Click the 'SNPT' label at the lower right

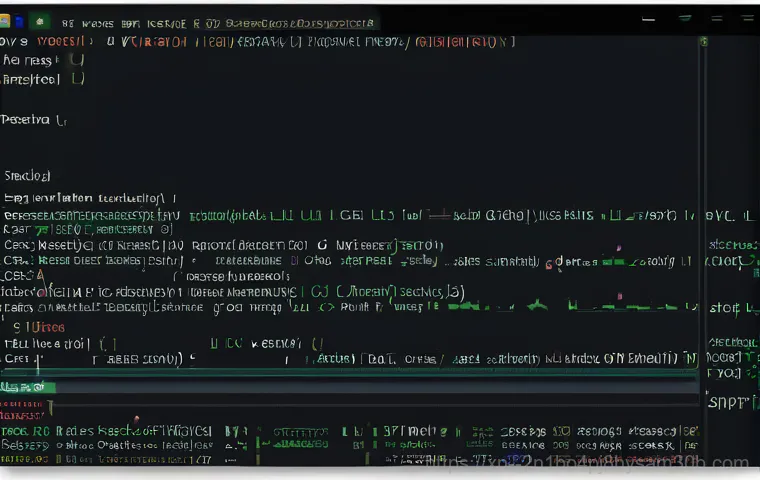pyautogui.click(x=724, y=403)
